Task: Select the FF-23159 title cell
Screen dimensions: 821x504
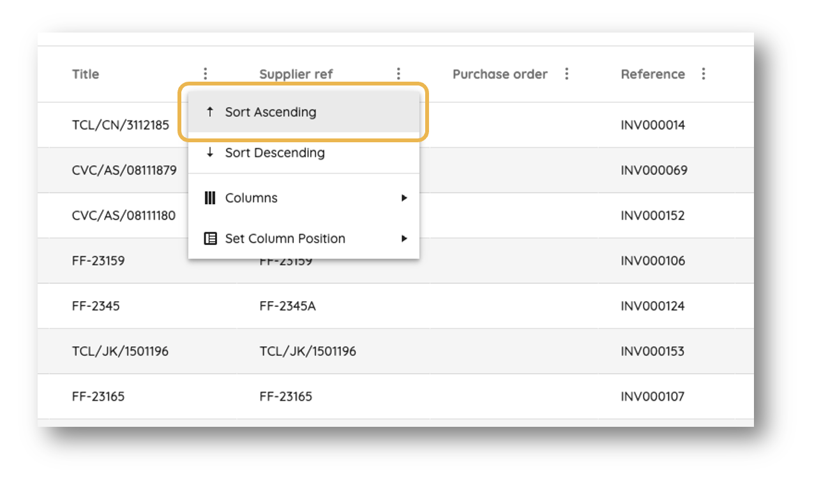Action: [x=98, y=261]
